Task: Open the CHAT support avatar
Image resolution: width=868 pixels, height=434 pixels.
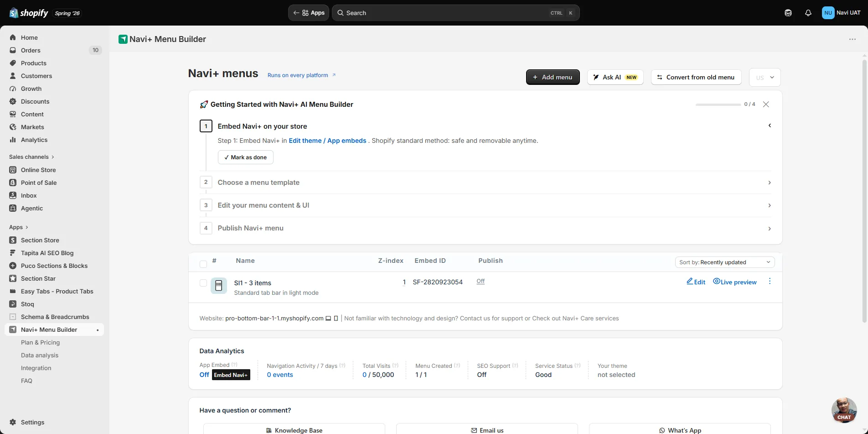Action: click(844, 410)
